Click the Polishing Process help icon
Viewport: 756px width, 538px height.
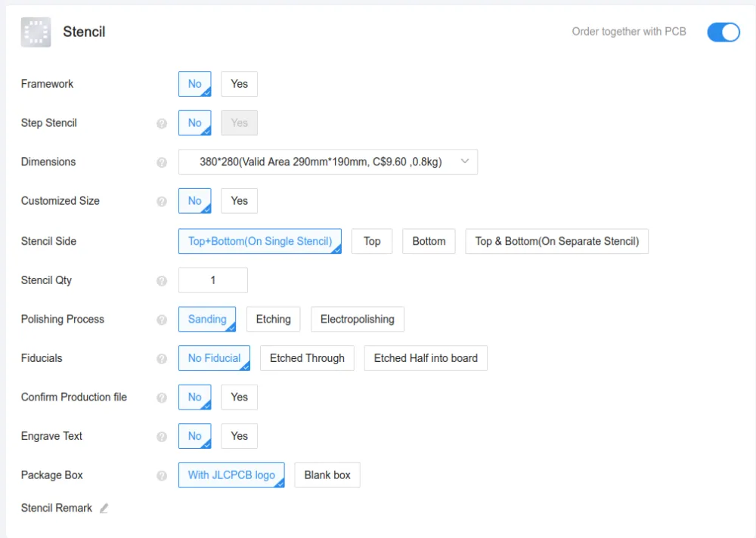pyautogui.click(x=162, y=320)
